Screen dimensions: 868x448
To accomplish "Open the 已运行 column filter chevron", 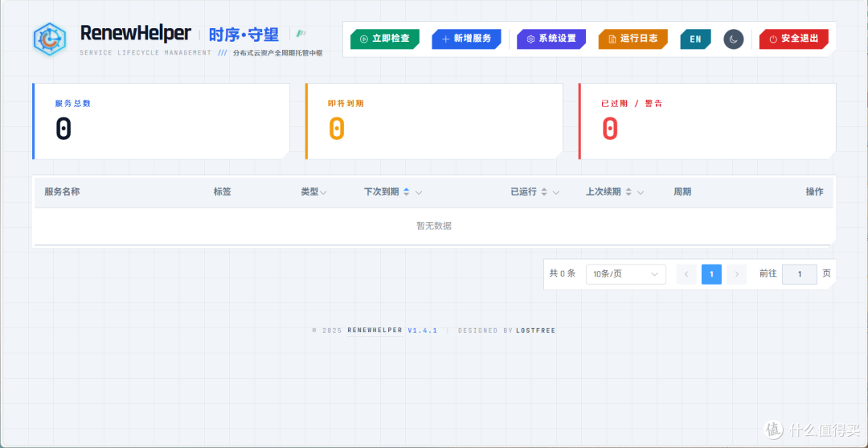I will [x=556, y=193].
